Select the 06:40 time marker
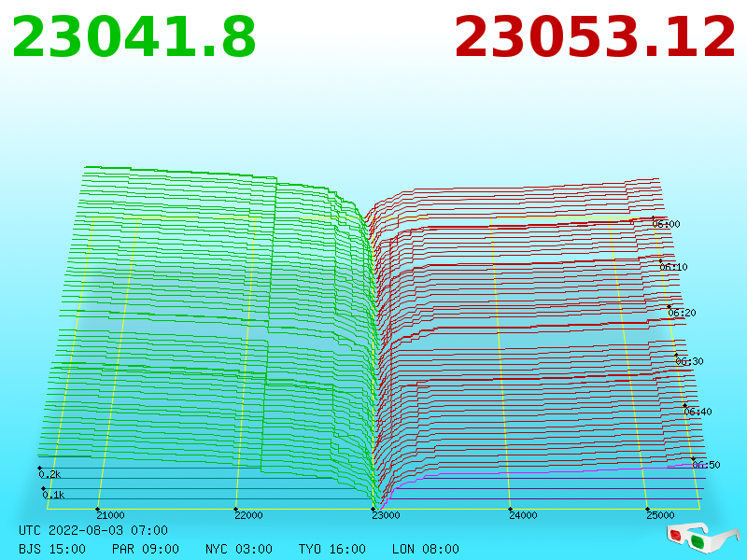Viewport: 747px width, 560px height. 698,412
